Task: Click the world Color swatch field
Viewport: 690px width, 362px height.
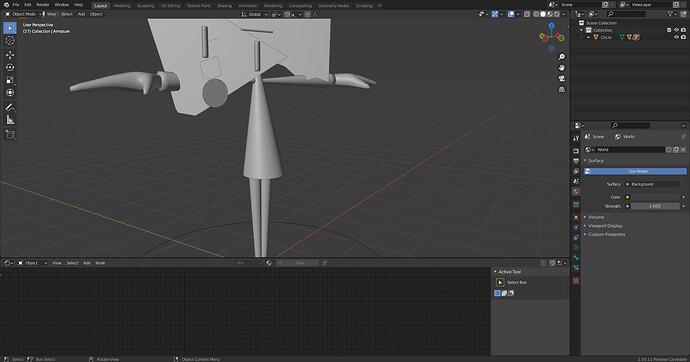Action: tap(655, 197)
